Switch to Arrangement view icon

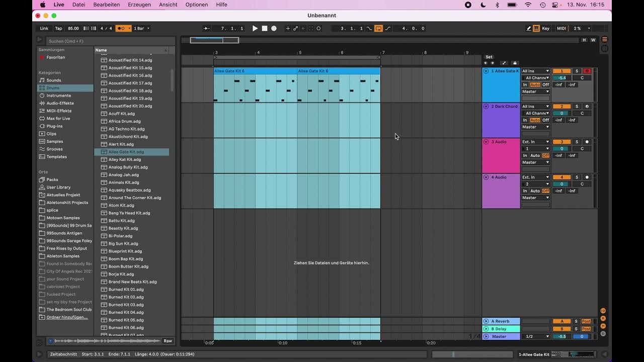point(605,40)
